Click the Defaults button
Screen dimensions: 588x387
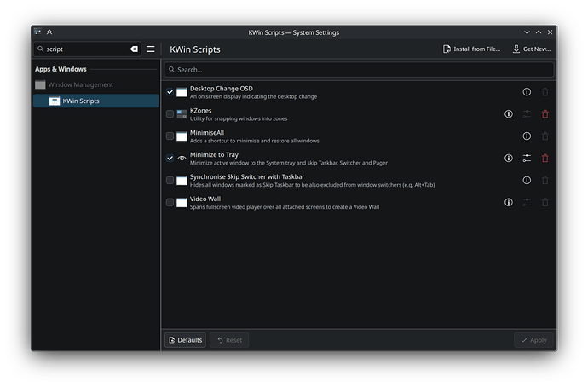tap(185, 340)
